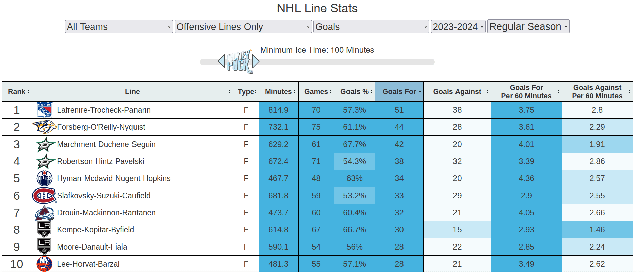Click the New York Islanders logo

(x=44, y=264)
